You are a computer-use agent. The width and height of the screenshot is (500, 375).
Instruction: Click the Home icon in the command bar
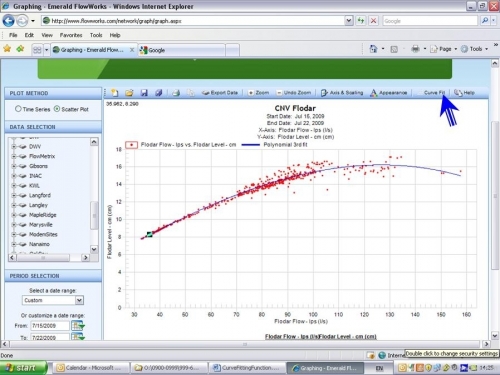coord(373,49)
